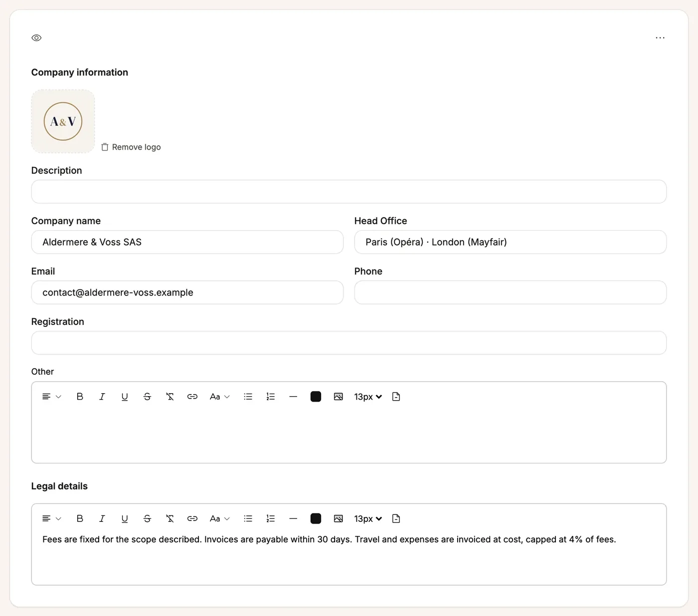Image resolution: width=698 pixels, height=616 pixels.
Task: Insert bullet list in Legal details editor
Action: tap(248, 519)
